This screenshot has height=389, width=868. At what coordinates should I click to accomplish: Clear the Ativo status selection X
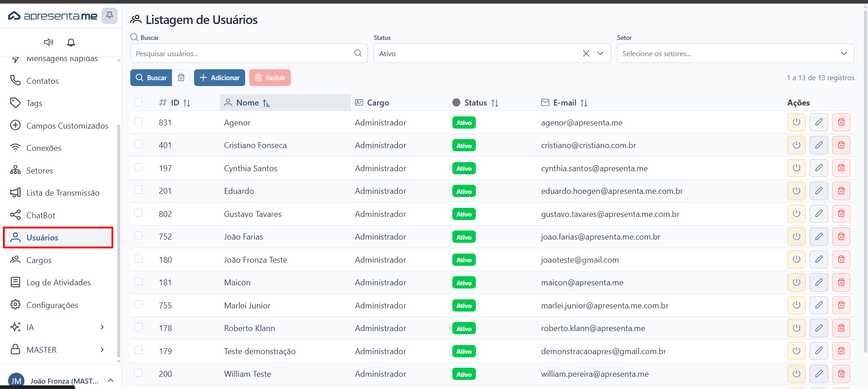(x=586, y=53)
